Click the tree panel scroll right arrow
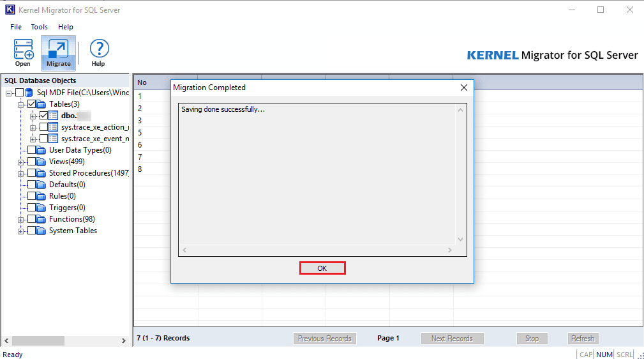 124,341
